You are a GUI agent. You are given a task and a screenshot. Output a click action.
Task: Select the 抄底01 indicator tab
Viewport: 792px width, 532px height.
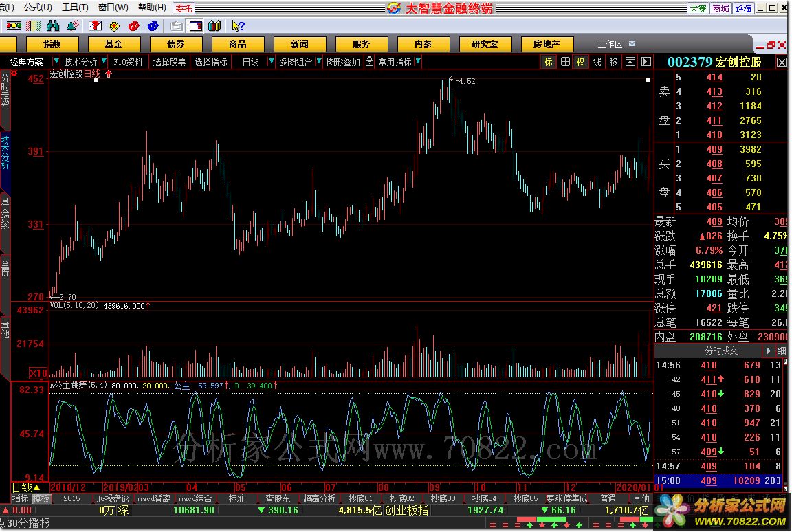pos(360,499)
